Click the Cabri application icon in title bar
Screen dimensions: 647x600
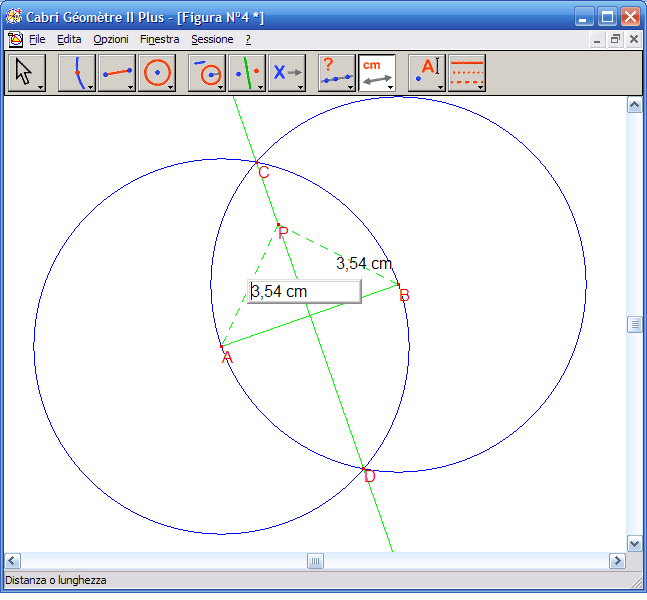(x=14, y=17)
